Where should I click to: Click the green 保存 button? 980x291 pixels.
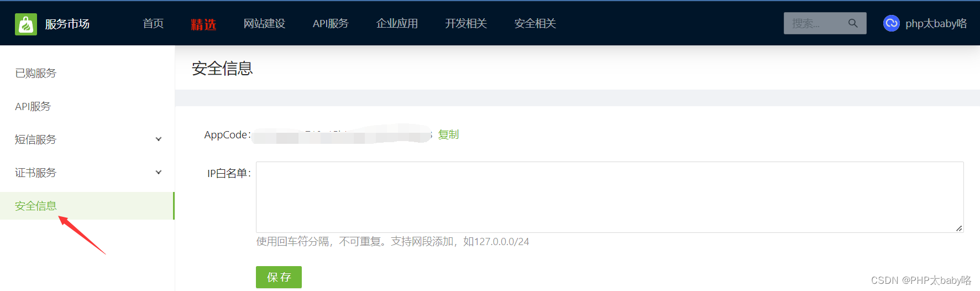279,277
